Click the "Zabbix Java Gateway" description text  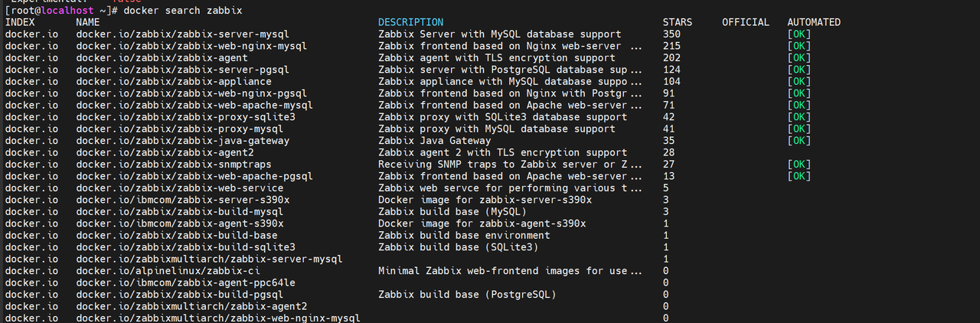tap(434, 141)
